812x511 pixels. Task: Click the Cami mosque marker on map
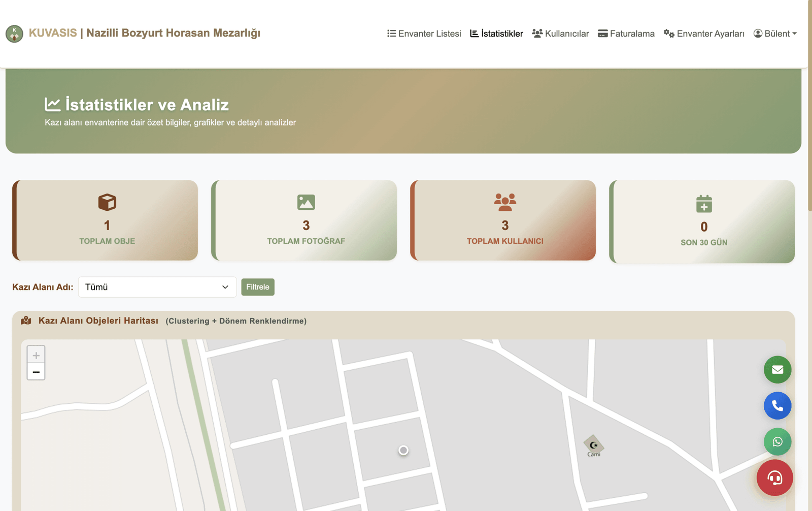[x=593, y=445]
